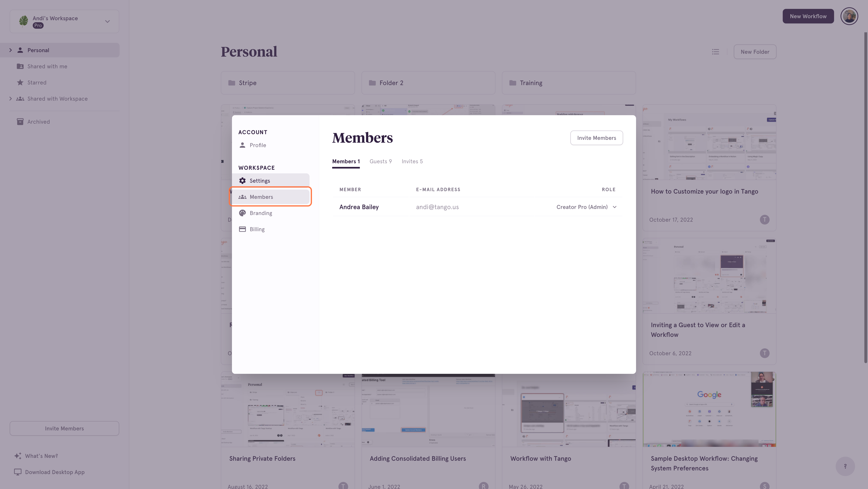Open the Creator Pro (Admin) role dropdown
This screenshot has width=868, height=489.
(x=586, y=207)
